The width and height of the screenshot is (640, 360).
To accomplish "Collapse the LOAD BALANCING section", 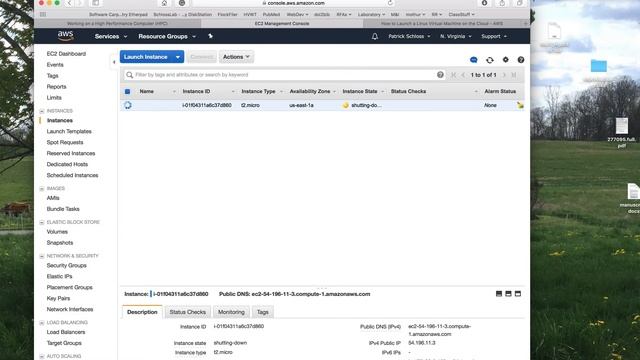I will pyautogui.click(x=42, y=323).
